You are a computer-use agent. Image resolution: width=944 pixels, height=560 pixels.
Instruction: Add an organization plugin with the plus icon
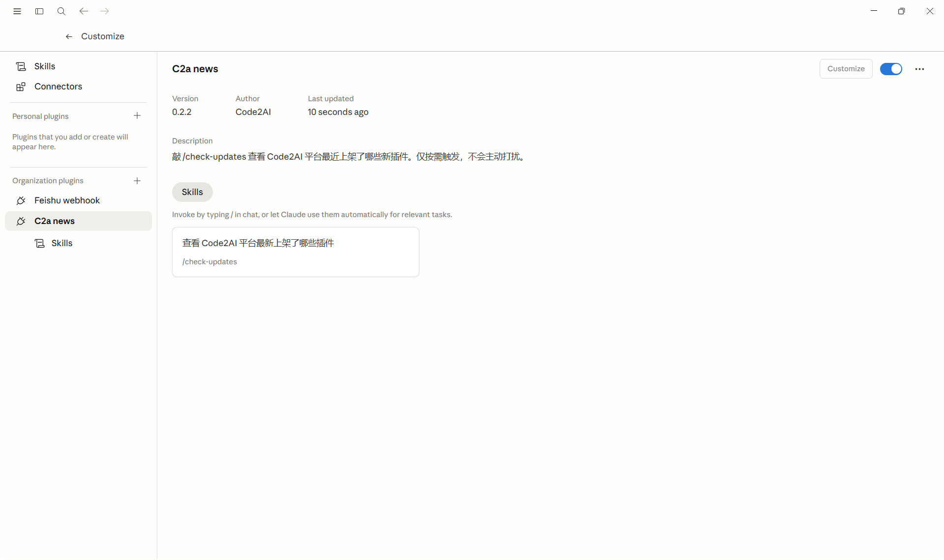tap(137, 181)
